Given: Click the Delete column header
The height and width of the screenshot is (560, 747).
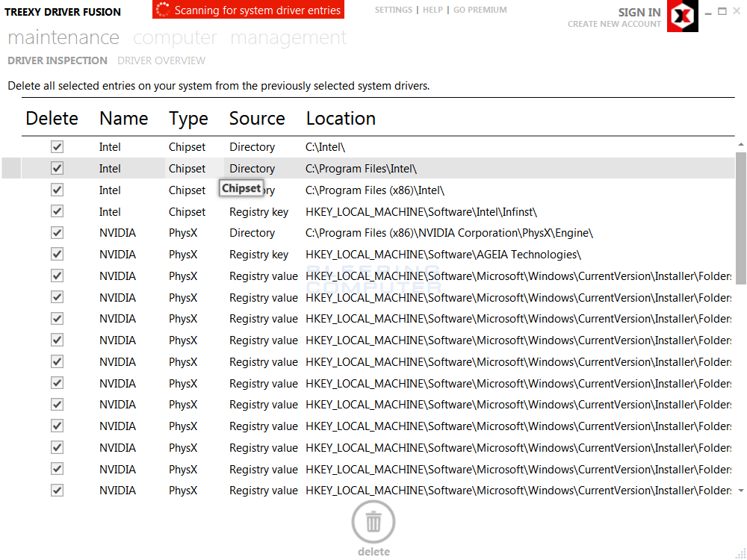Looking at the screenshot, I should [52, 119].
